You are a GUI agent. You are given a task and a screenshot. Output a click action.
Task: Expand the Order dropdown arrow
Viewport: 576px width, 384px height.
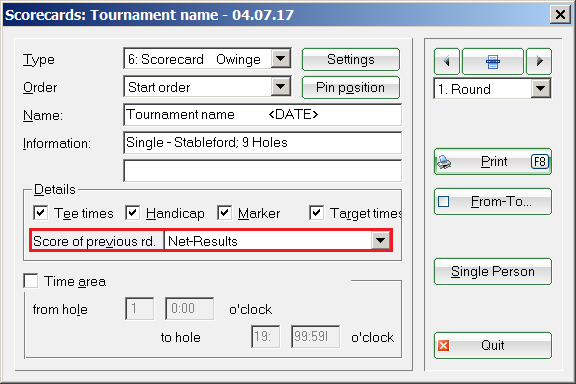[281, 87]
